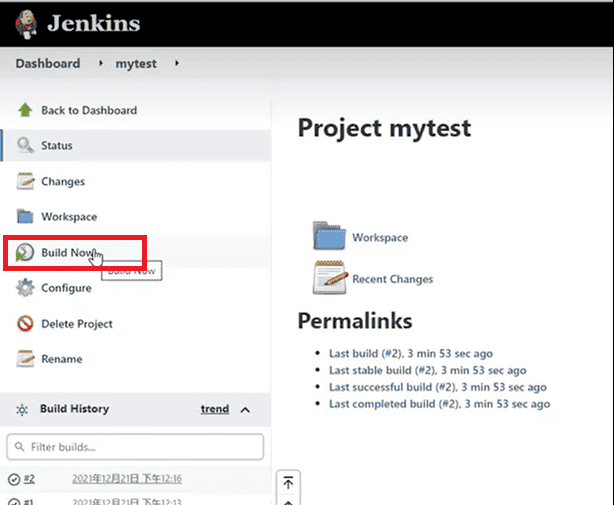
Task: Click the large Workspace folder icon
Action: (x=329, y=236)
